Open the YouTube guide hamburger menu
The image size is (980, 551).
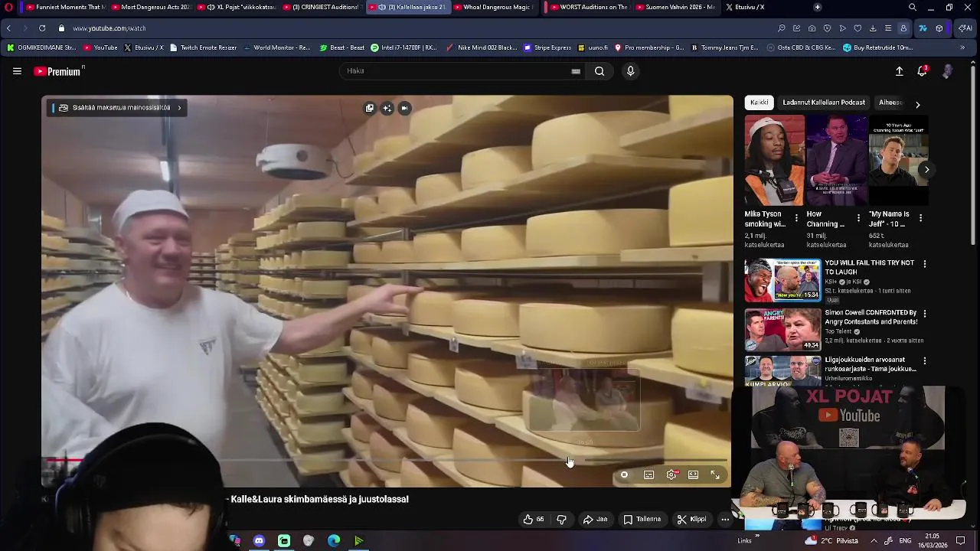pos(17,71)
